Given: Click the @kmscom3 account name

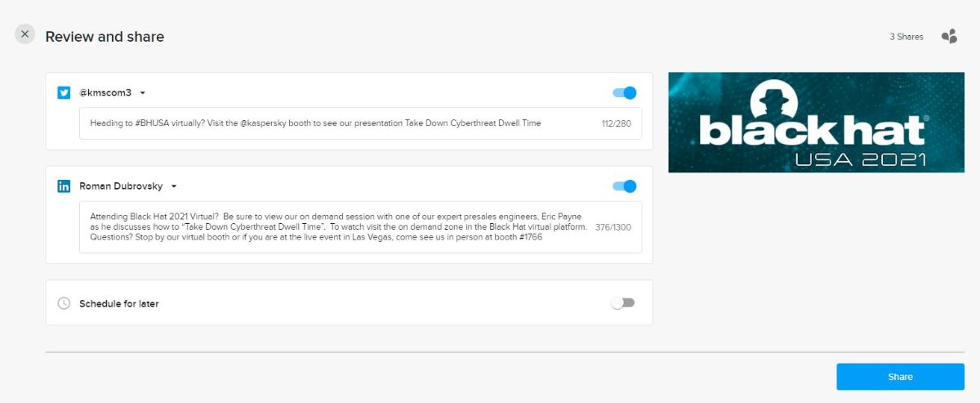Looking at the screenshot, I should click(x=105, y=93).
